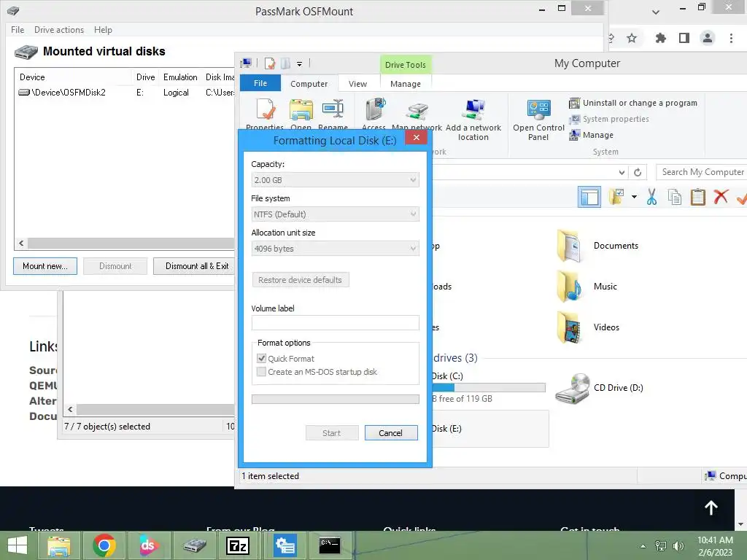Click the Paste clipboard icon
The height and width of the screenshot is (560, 747).
point(697,197)
